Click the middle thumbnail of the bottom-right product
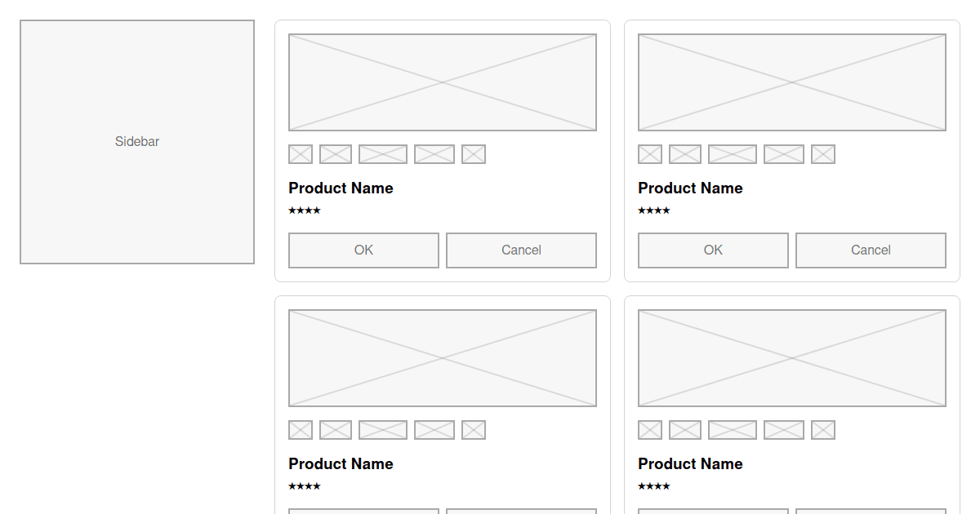This screenshot has width=980, height=514. click(732, 430)
